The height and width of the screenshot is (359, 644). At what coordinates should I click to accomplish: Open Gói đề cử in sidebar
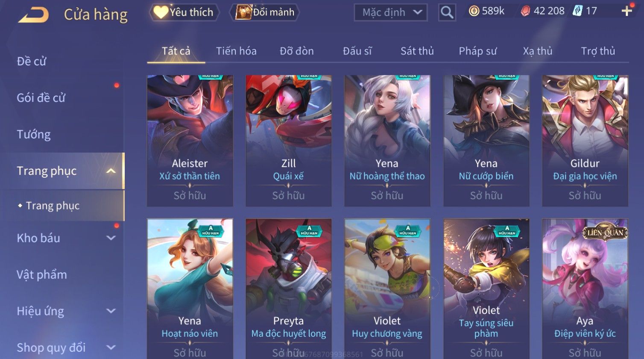tap(41, 98)
